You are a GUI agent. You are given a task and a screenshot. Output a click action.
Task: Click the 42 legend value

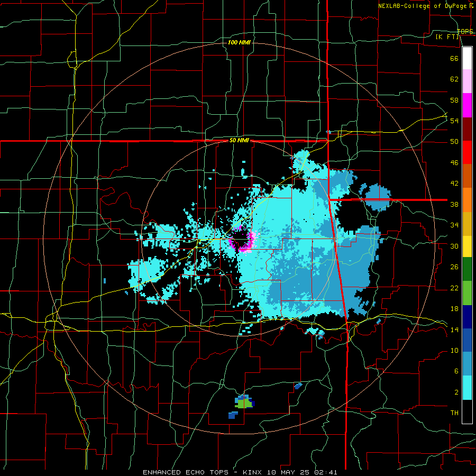pos(454,184)
